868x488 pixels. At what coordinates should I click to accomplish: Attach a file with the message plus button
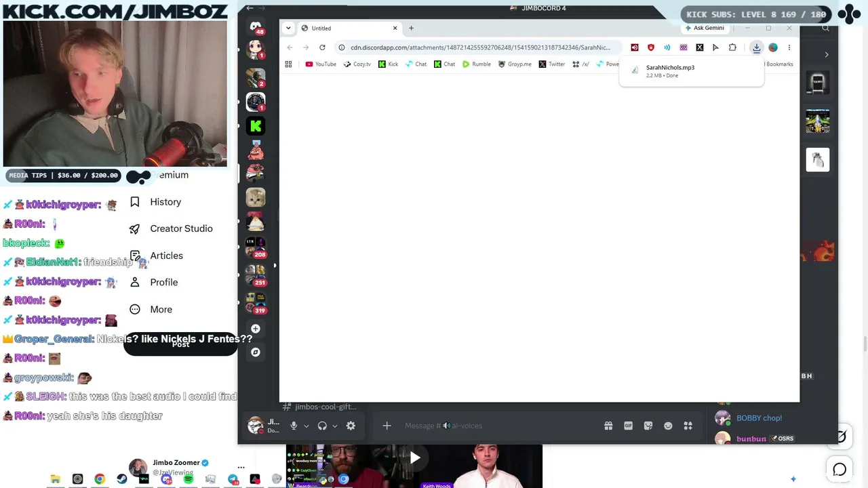(x=387, y=426)
